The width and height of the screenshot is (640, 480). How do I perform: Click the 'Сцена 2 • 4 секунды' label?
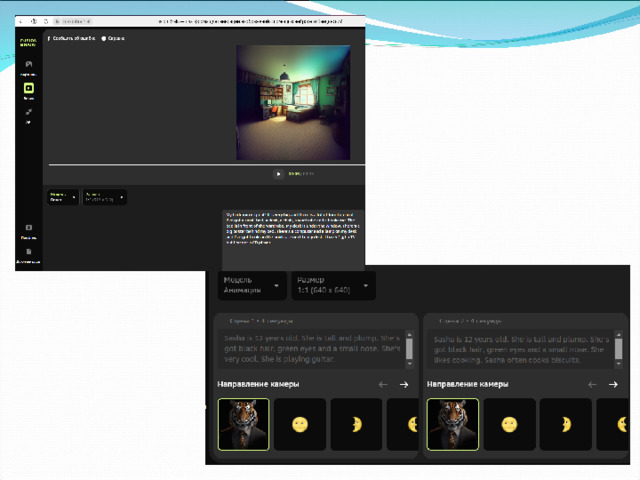pos(470,321)
